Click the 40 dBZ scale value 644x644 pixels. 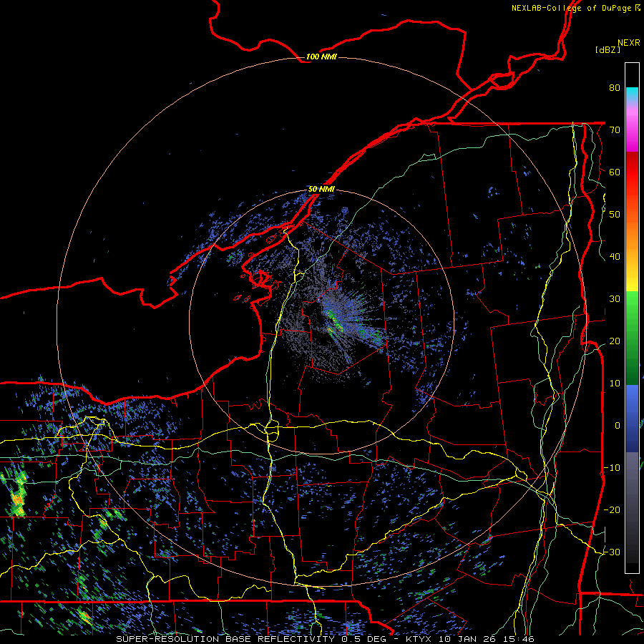point(615,256)
